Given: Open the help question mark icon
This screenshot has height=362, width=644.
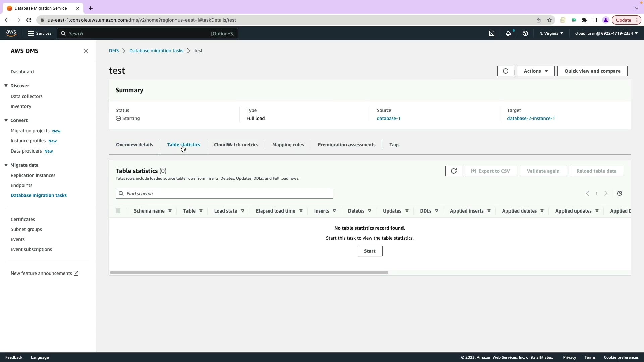Looking at the screenshot, I should click(525, 33).
